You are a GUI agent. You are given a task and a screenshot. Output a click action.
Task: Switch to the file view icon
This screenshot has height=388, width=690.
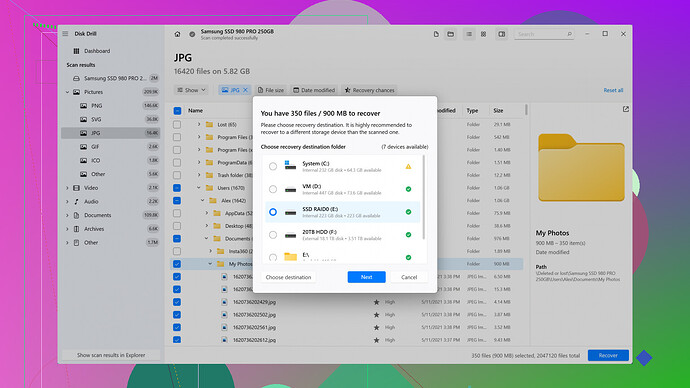[x=436, y=34]
